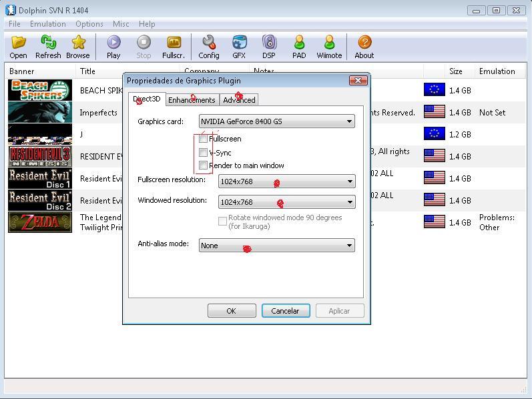Click the Not Set emulation status

[x=493, y=112]
